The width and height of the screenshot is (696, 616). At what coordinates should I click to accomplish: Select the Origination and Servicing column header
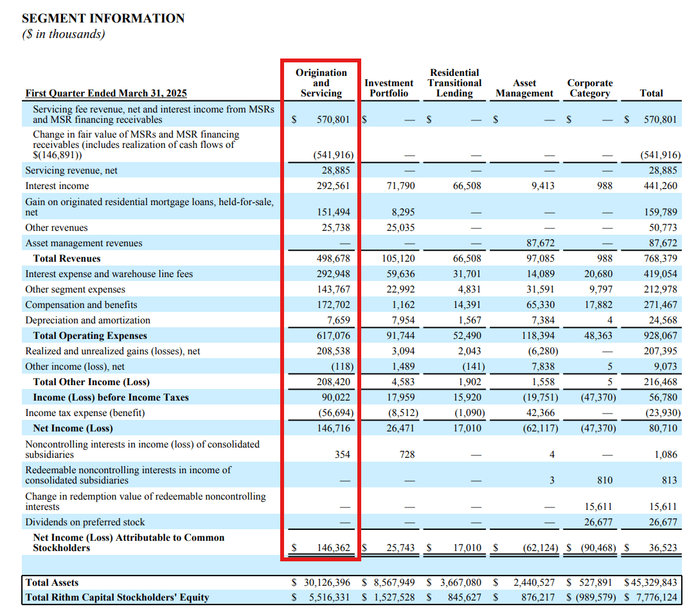tap(321, 84)
